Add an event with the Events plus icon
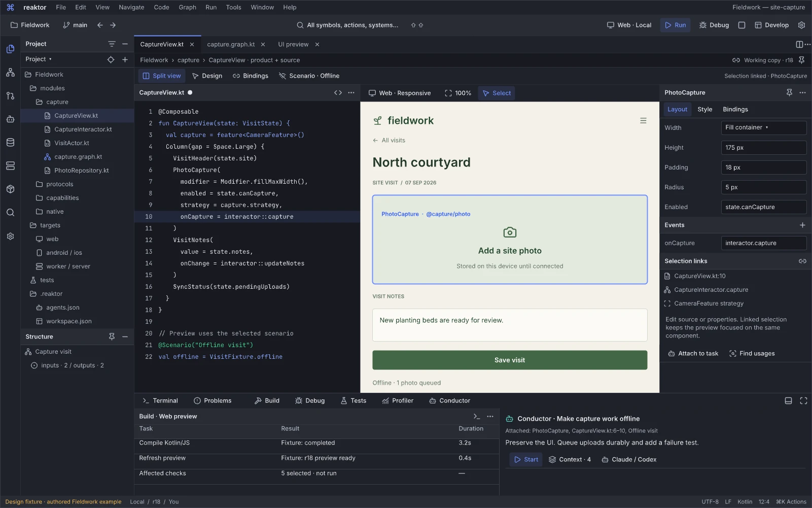 802,225
